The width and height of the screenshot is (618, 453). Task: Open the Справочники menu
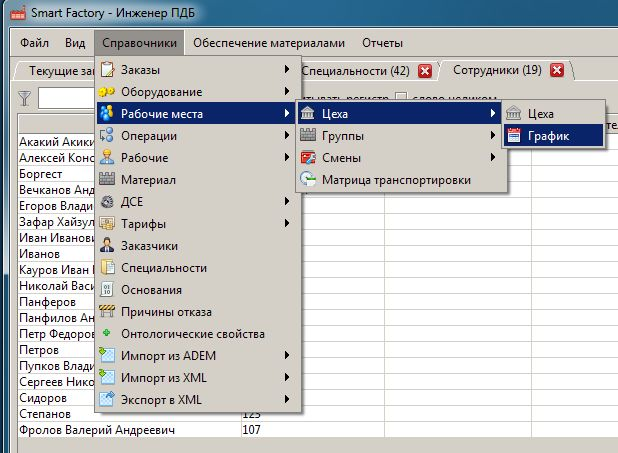pyautogui.click(x=139, y=43)
